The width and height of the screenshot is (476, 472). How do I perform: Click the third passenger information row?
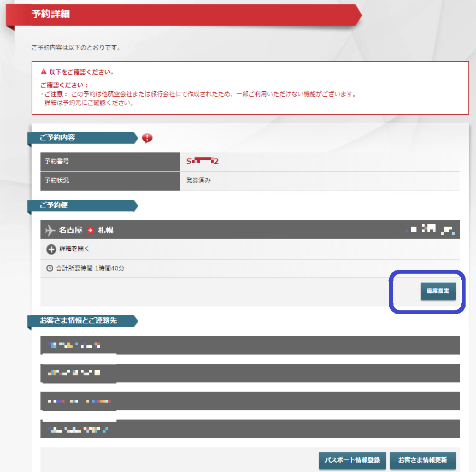250,401
